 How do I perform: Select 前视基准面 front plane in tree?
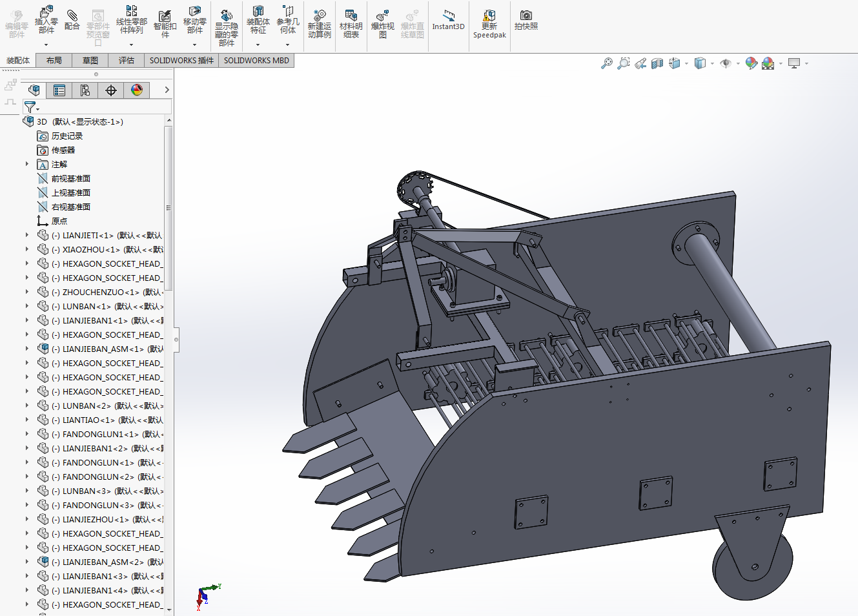70,179
